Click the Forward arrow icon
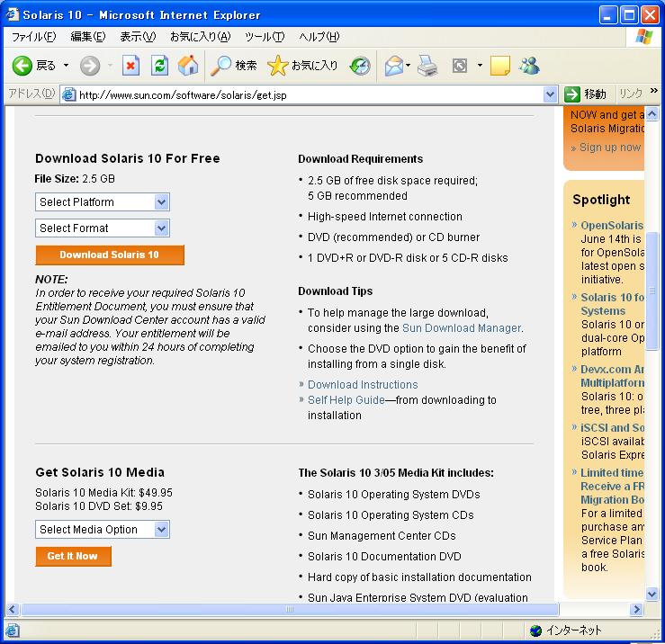Image resolution: width=665 pixels, height=644 pixels. 90,66
